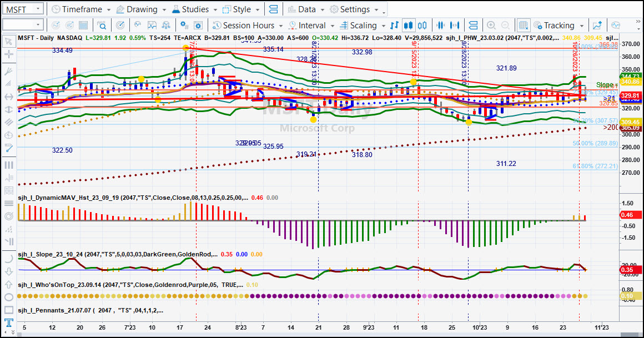Click the framed chart analysis icon
644x338 pixels.
152,26
